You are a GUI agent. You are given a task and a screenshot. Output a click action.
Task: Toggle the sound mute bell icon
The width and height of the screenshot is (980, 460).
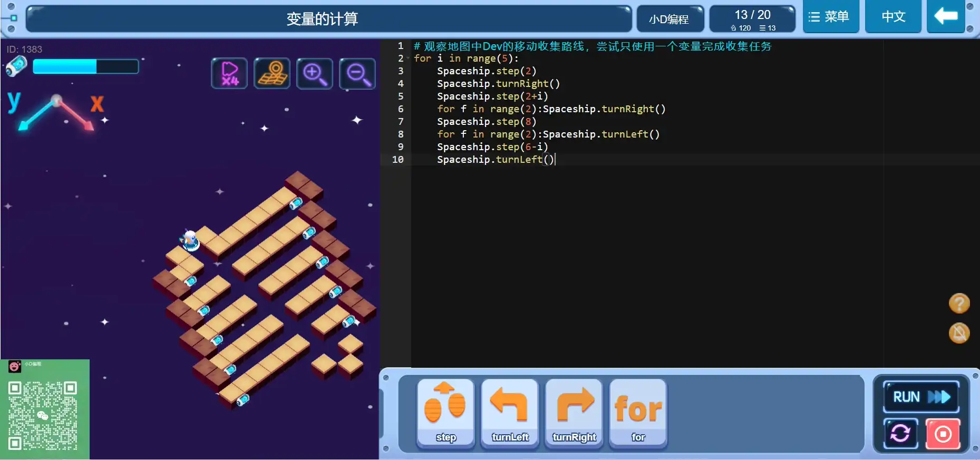tap(959, 333)
